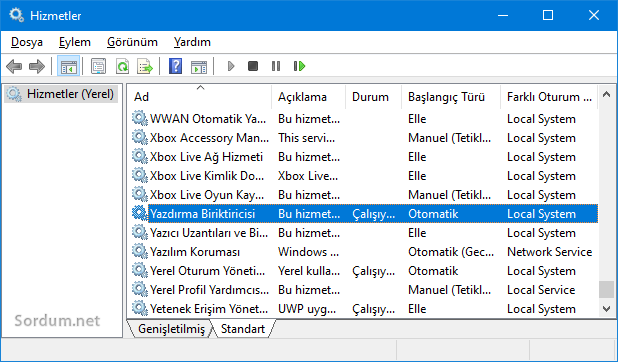The width and height of the screenshot is (618, 362).
Task: Click gear icon beside Yazdırma Biriktiricisi
Action: click(140, 213)
